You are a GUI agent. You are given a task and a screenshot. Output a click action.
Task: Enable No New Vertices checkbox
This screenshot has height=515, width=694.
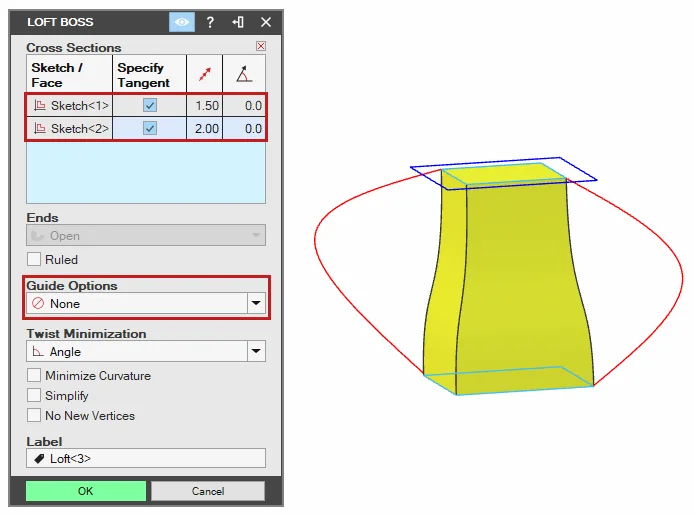click(34, 415)
